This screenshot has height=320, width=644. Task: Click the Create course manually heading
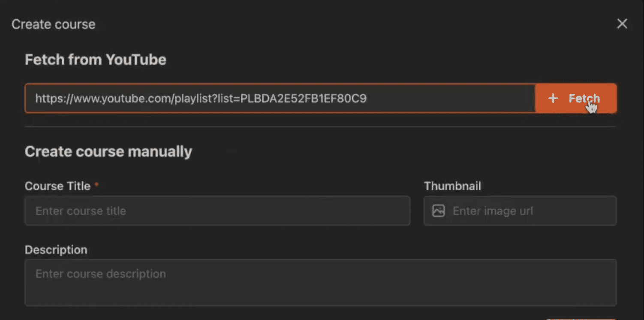pos(108,151)
